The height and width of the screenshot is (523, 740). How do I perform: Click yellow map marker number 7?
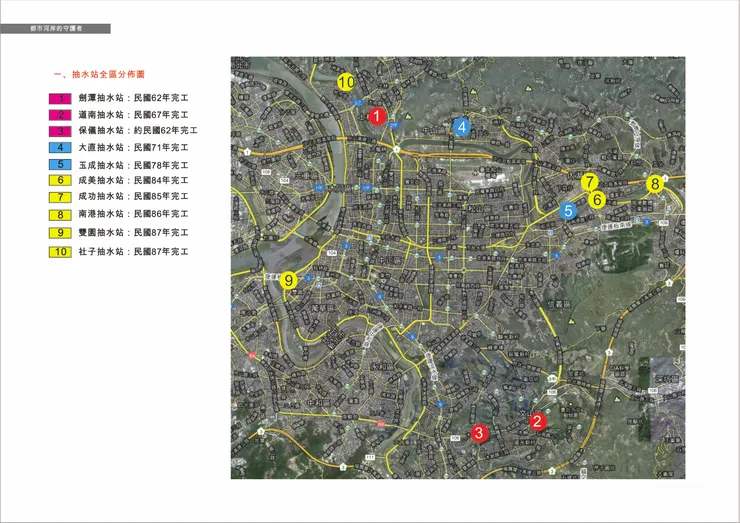tap(589, 182)
